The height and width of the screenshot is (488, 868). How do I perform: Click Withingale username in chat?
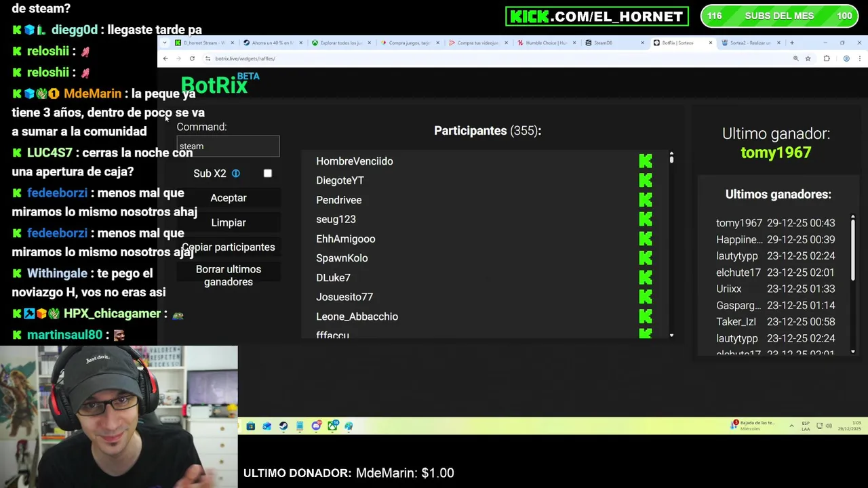click(57, 273)
